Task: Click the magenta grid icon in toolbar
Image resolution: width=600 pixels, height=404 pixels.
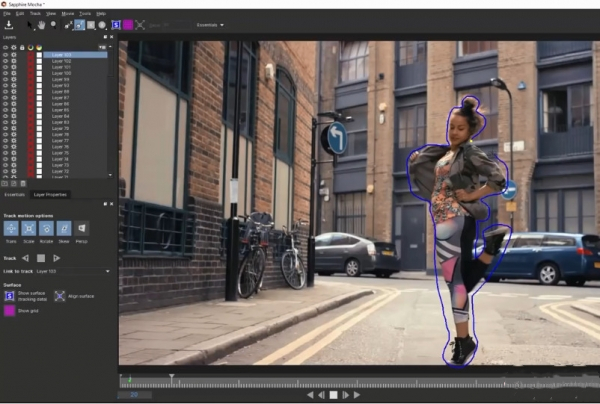Action: click(x=128, y=24)
